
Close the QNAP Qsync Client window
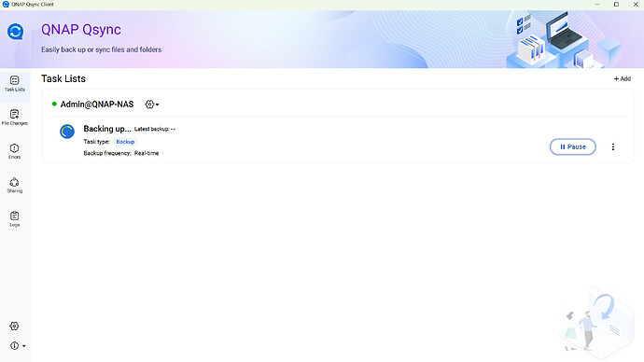(636, 4)
